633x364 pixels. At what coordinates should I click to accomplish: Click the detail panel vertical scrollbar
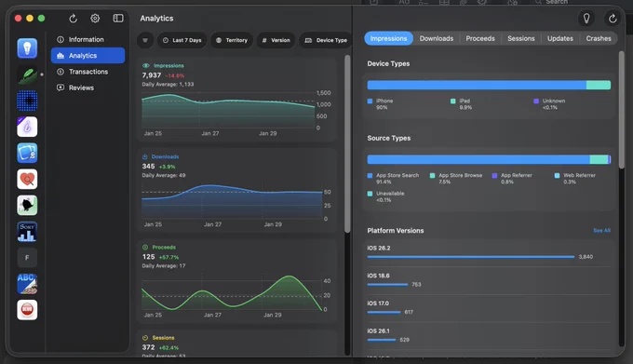pyautogui.click(x=621, y=109)
